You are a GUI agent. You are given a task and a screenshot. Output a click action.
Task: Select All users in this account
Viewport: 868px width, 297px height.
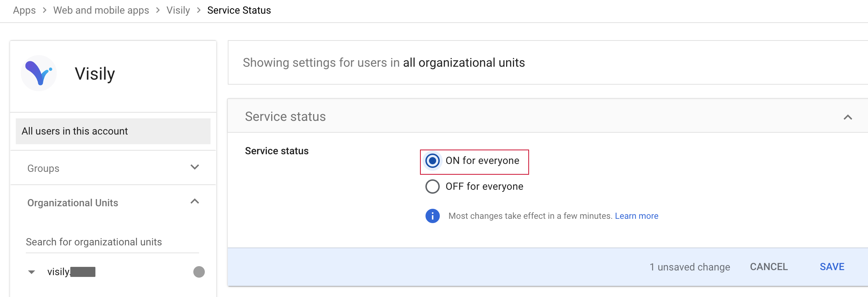[113, 131]
